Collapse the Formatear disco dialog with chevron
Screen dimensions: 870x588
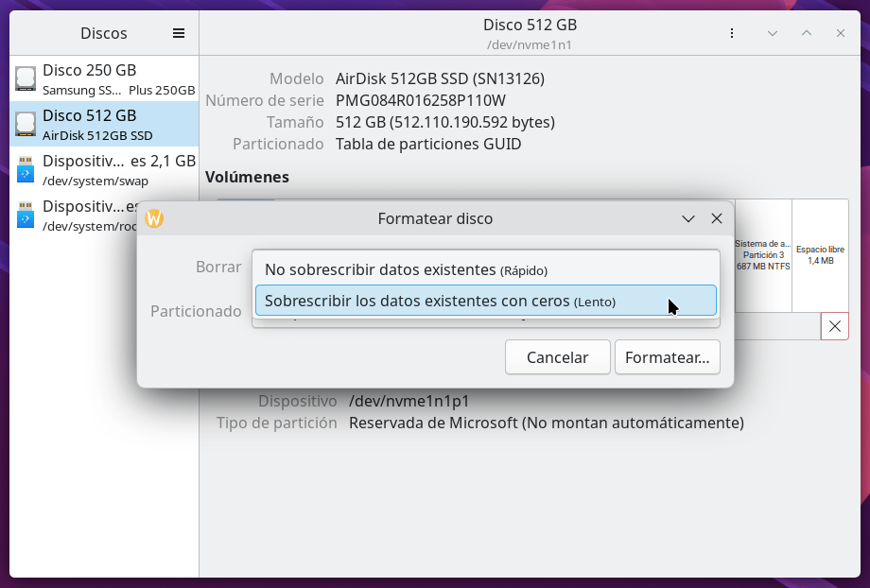[x=688, y=218]
